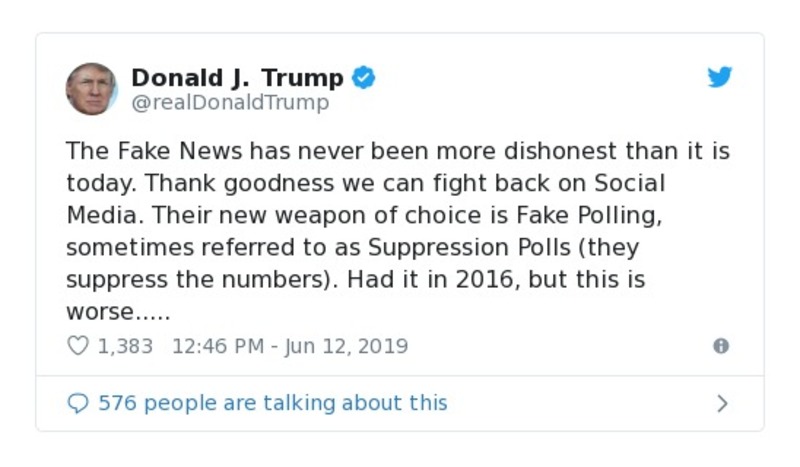Click the 1,383 likes count
Viewport: 800px width, 467px height.
pyautogui.click(x=125, y=346)
